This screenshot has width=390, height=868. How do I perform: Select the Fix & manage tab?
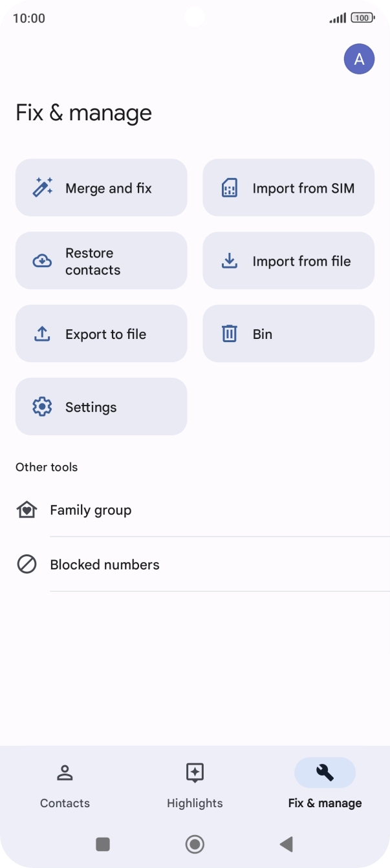tap(325, 785)
